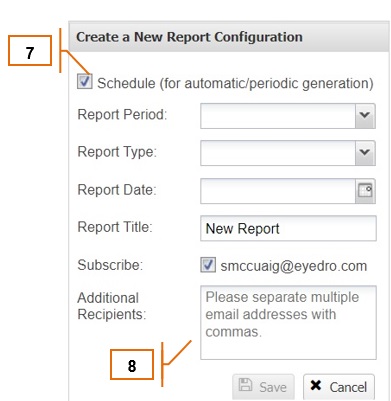Click the Additional Recipients text area

click(x=288, y=322)
